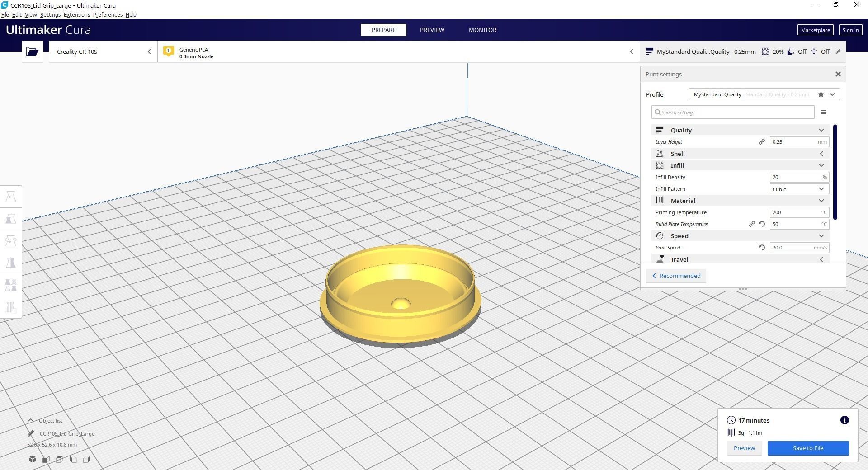Open the Settings menu

(x=50, y=14)
